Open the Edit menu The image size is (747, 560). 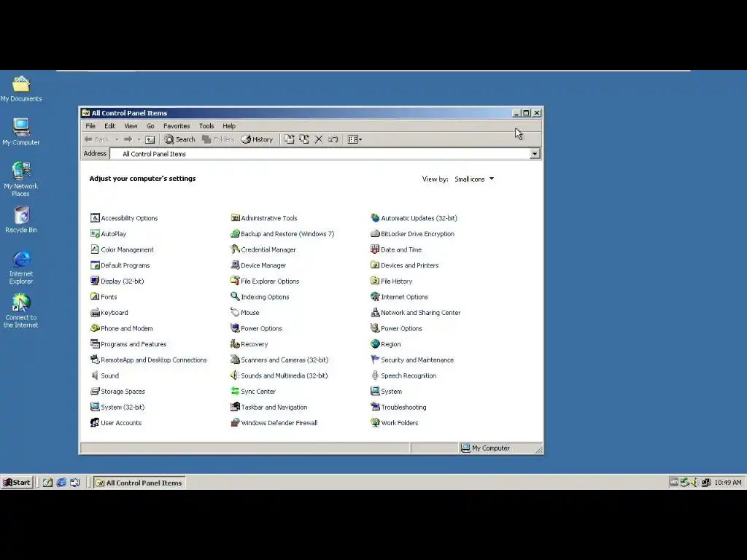click(109, 125)
